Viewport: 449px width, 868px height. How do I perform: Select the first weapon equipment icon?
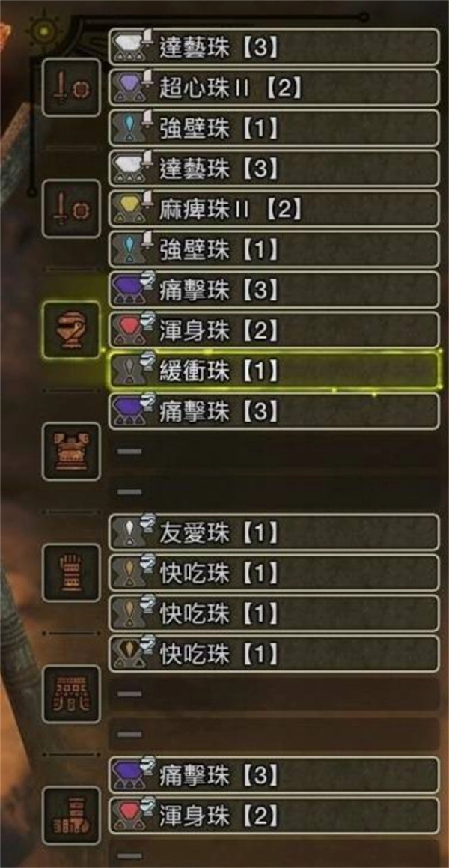tap(71, 88)
